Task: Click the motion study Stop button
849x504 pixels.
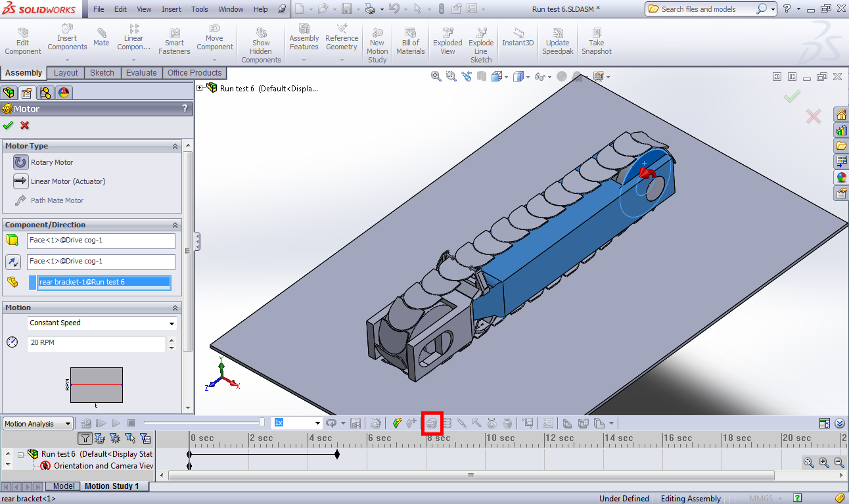Action: [x=131, y=424]
